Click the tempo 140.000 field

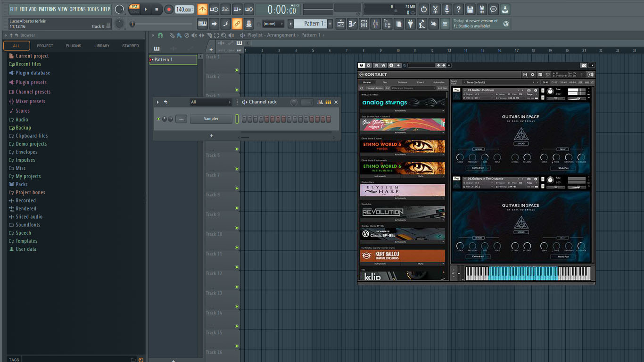click(x=184, y=9)
